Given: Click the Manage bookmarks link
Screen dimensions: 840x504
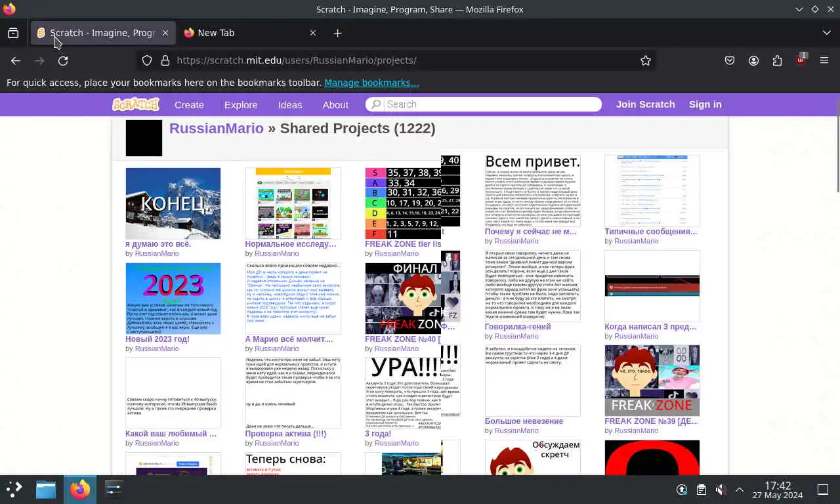Looking at the screenshot, I should (371, 83).
